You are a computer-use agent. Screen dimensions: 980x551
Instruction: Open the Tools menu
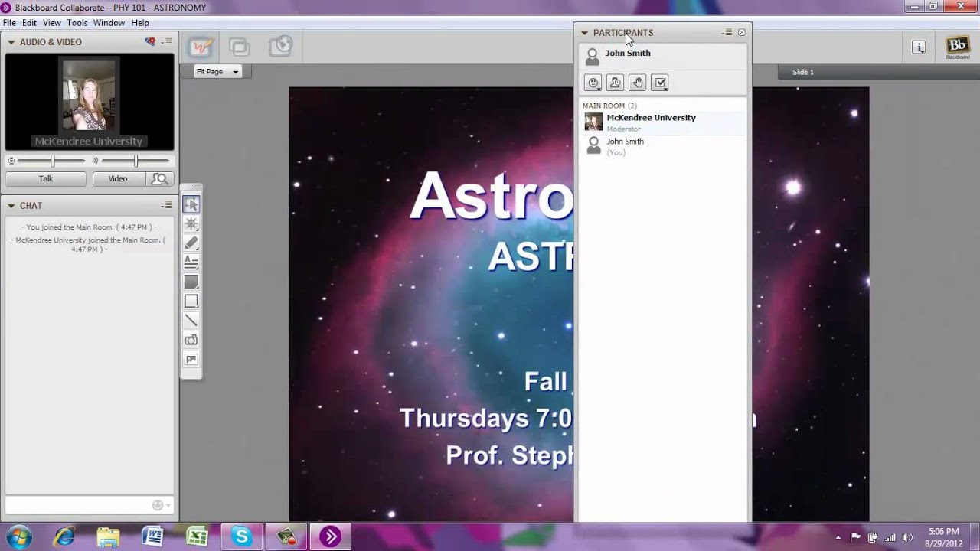[77, 23]
